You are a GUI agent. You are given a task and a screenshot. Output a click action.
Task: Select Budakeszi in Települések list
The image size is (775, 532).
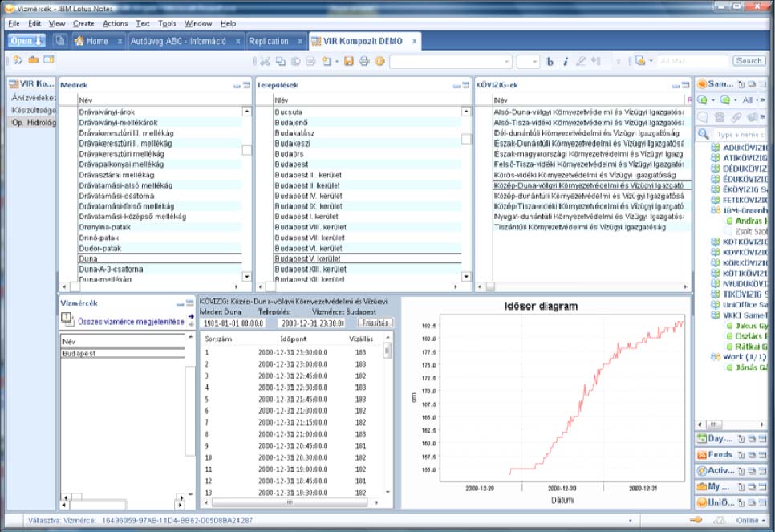click(367, 144)
